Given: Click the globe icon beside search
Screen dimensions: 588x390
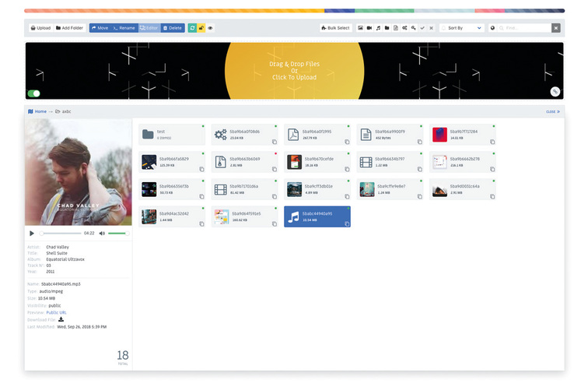Looking at the screenshot, I should 493,28.
